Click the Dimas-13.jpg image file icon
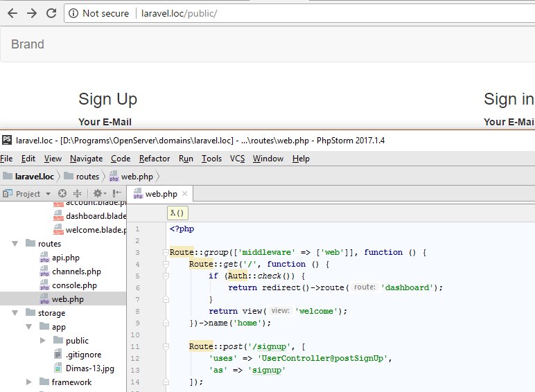The height and width of the screenshot is (392, 535). click(x=58, y=368)
